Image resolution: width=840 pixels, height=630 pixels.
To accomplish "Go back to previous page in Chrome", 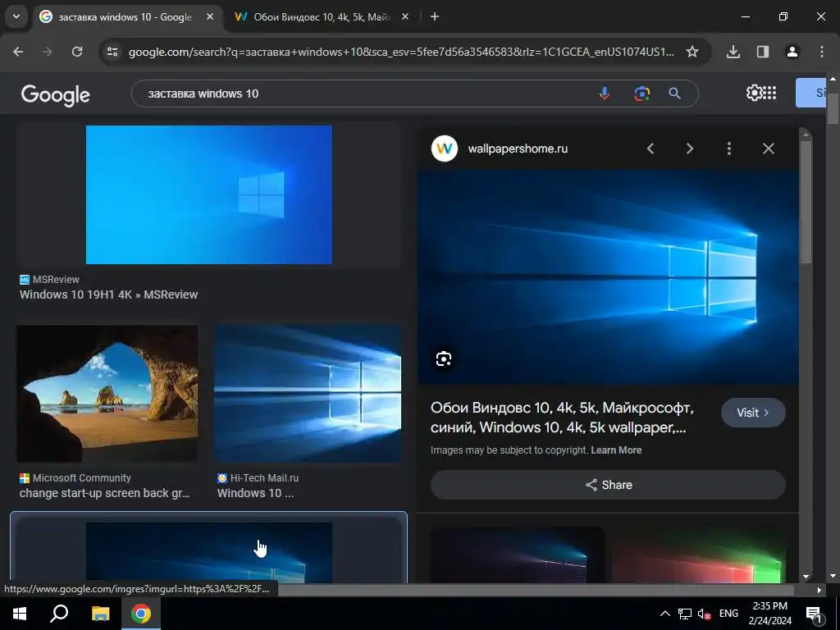I will [x=18, y=52].
